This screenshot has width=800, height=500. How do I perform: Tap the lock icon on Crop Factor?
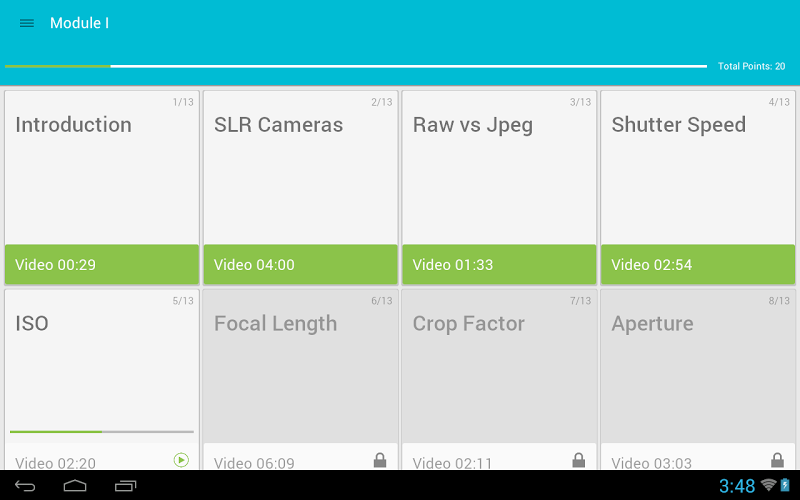tap(579, 460)
